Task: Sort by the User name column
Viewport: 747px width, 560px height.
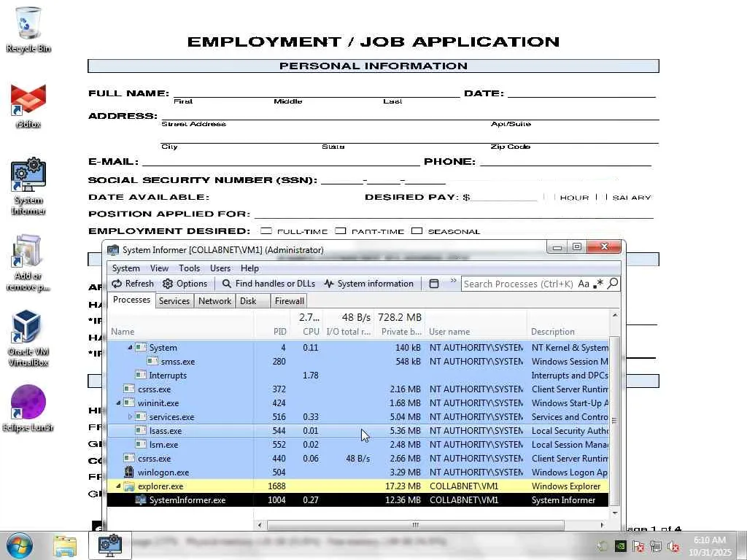Action: coord(476,332)
